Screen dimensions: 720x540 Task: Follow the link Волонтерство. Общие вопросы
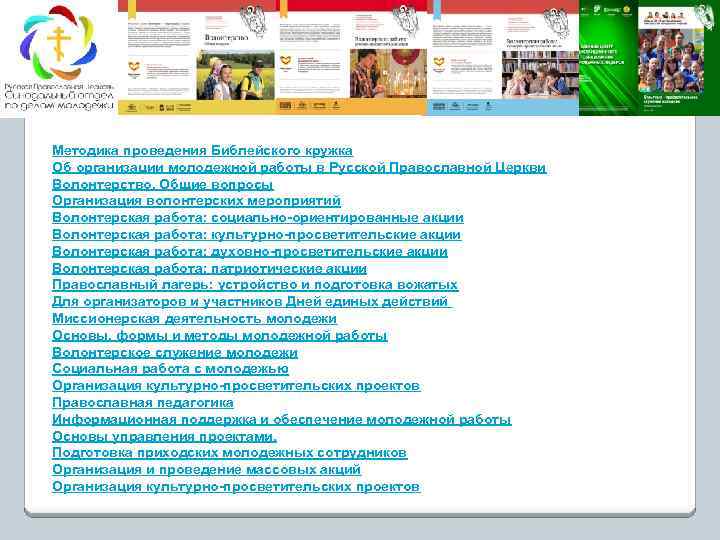tap(163, 185)
